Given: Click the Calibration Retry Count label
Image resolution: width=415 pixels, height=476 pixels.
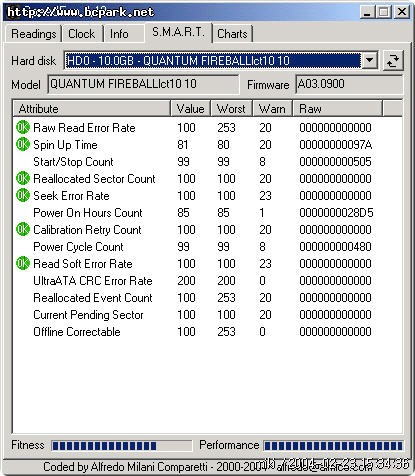Looking at the screenshot, I should click(87, 230).
